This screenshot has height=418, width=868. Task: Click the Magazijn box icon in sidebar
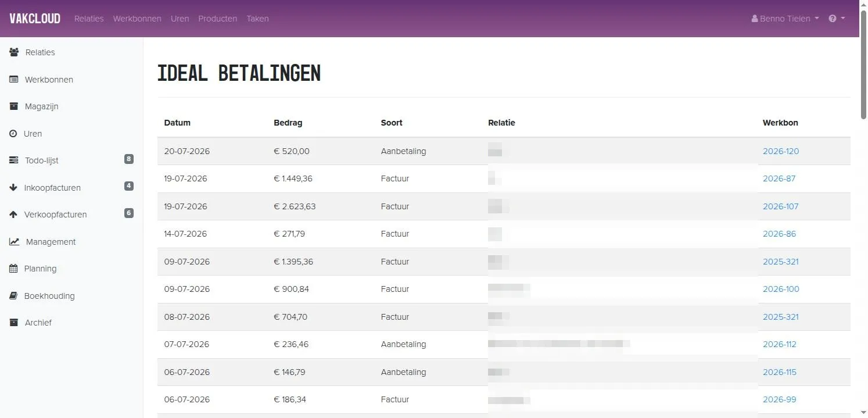point(14,106)
